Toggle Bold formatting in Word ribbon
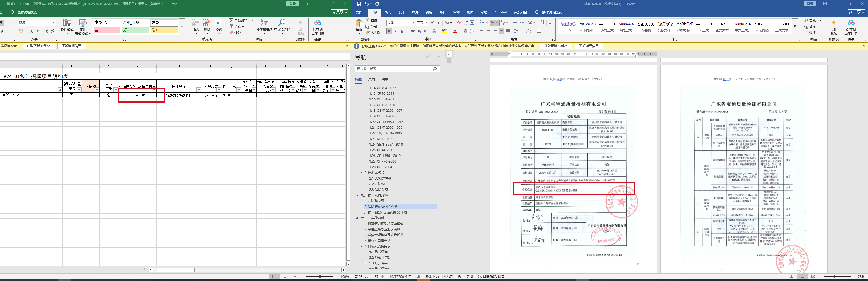Image resolution: width=868 pixels, height=281 pixels. 389,31
